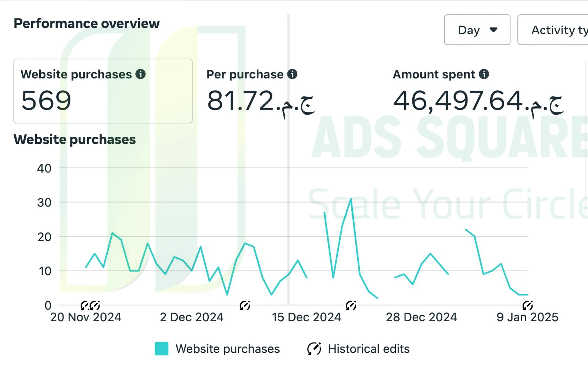Click the 0 y-axis label
The width and height of the screenshot is (588, 369).
pyautogui.click(x=48, y=305)
